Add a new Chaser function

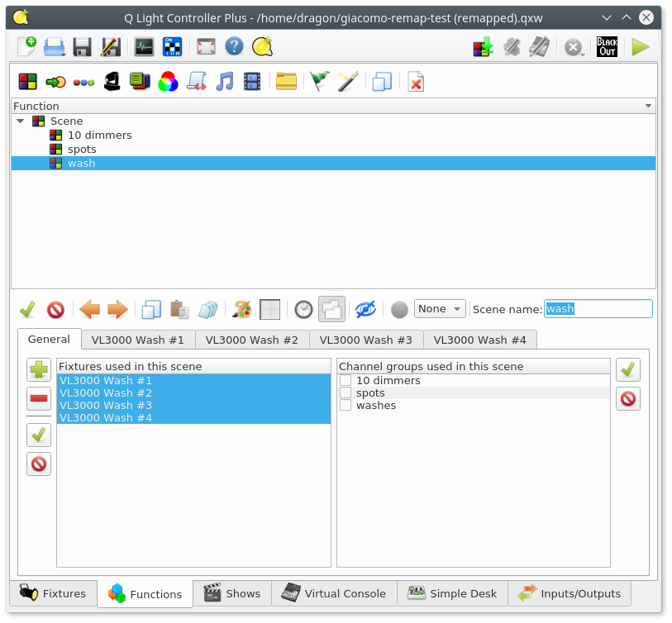pos(55,82)
